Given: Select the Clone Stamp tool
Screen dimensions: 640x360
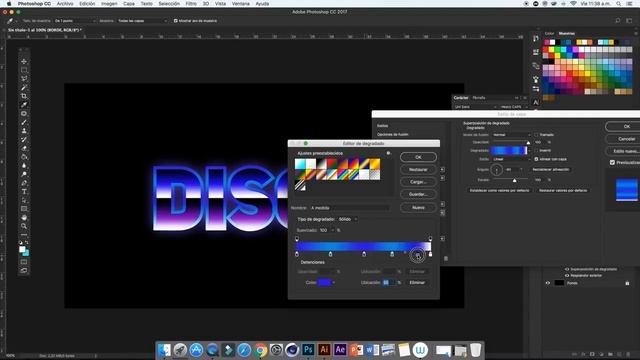Looking at the screenshot, I should (x=24, y=131).
